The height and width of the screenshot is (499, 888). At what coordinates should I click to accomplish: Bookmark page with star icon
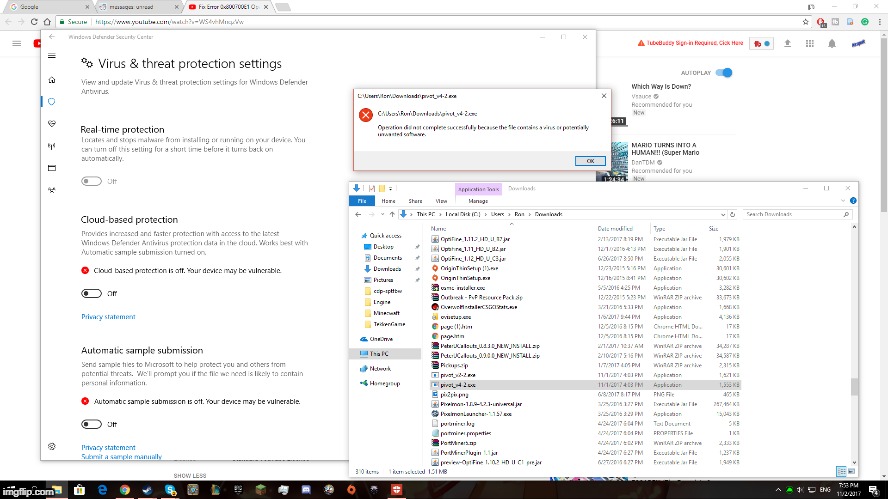click(x=805, y=22)
